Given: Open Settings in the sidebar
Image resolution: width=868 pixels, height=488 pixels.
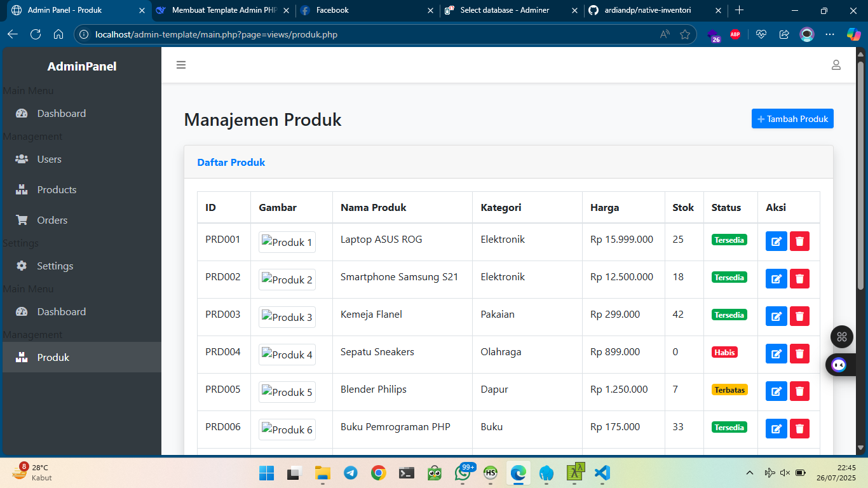Looking at the screenshot, I should tap(81, 266).
